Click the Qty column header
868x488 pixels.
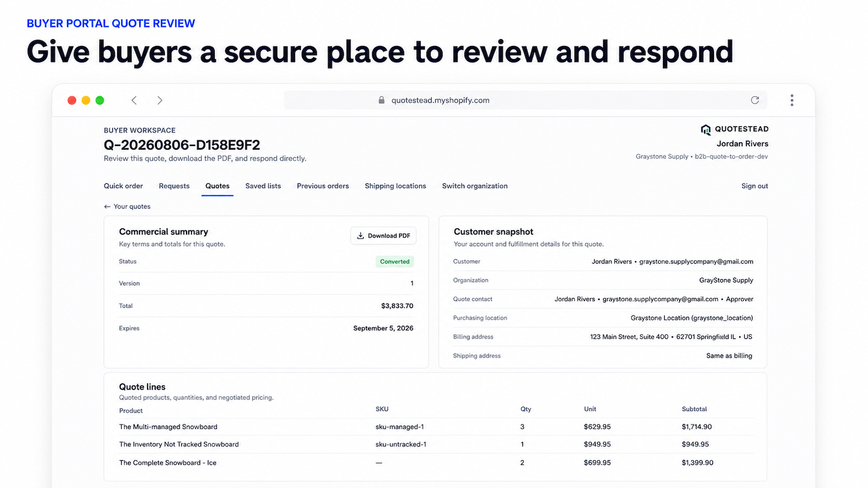pyautogui.click(x=526, y=409)
